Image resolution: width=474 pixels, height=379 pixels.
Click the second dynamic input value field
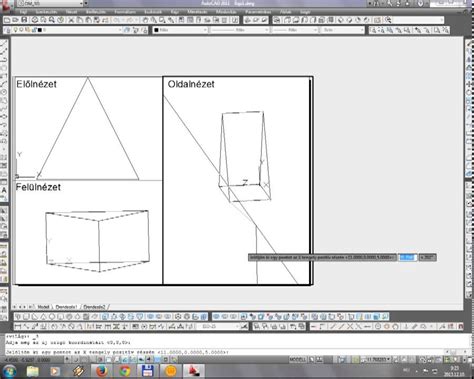click(427, 257)
